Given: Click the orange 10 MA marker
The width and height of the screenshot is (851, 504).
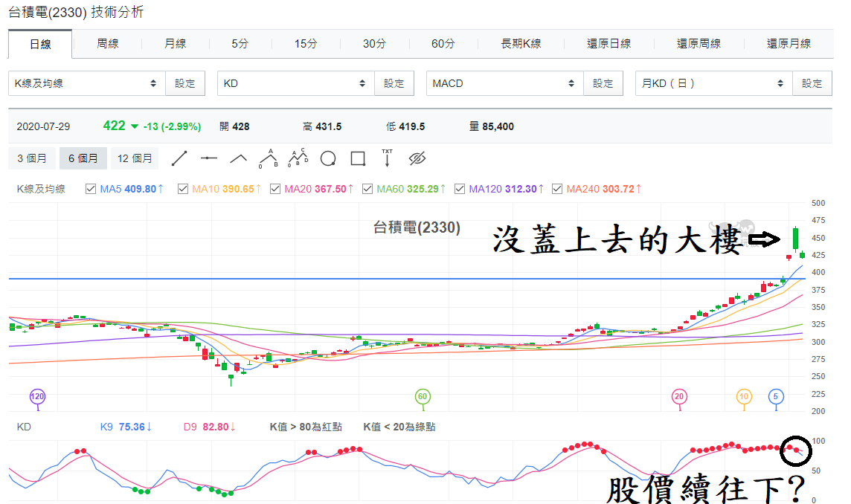Looking at the screenshot, I should pyautogui.click(x=744, y=396).
